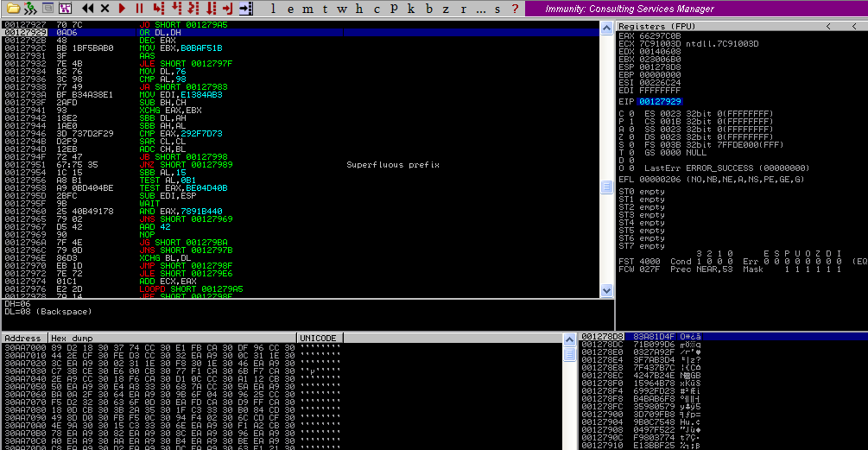Image resolution: width=868 pixels, height=450 pixels.
Task: Click the UNICODE column header
Action: click(318, 337)
